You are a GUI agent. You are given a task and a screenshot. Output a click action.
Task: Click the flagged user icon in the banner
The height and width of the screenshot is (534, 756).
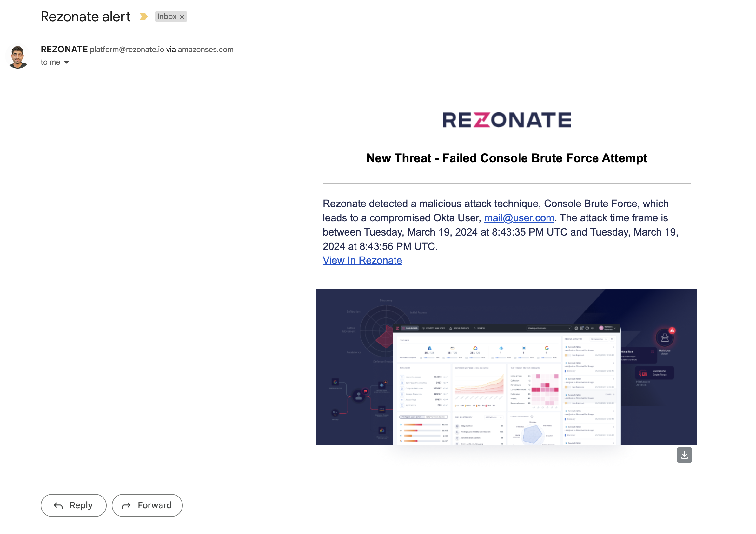pos(359,396)
